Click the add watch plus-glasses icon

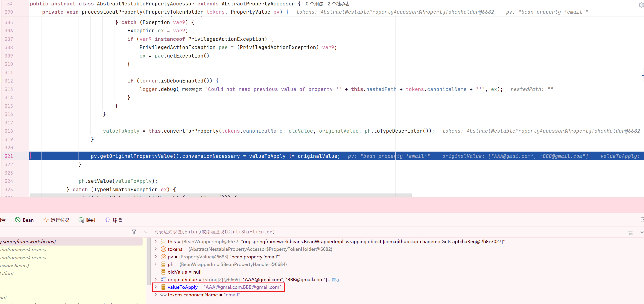coord(631,232)
